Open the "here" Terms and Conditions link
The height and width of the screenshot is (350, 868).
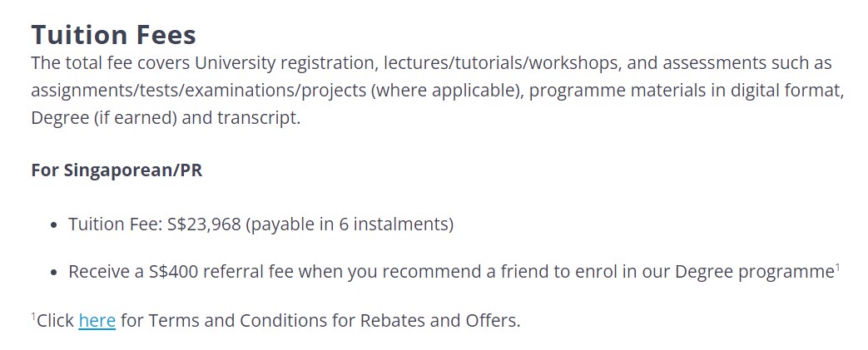[97, 320]
